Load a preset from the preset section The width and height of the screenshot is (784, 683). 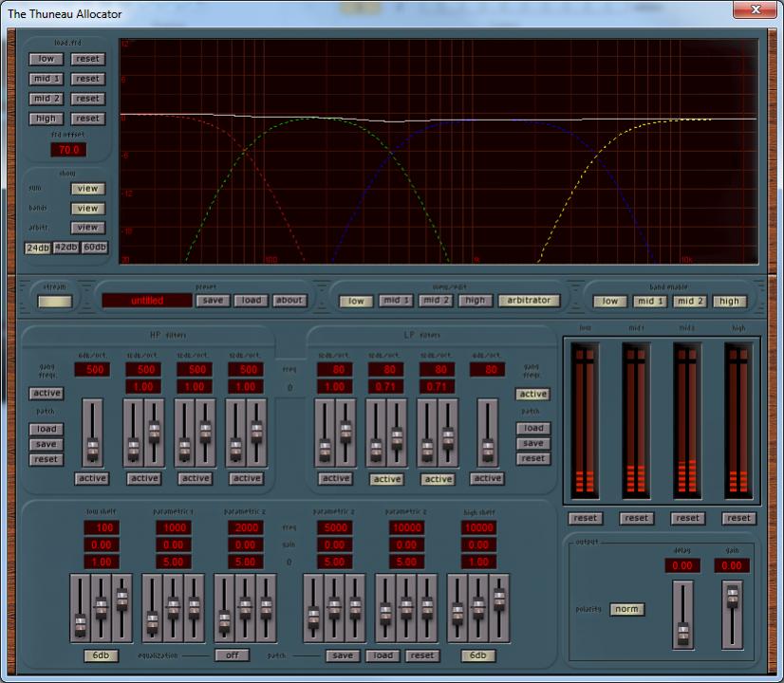tap(251, 301)
